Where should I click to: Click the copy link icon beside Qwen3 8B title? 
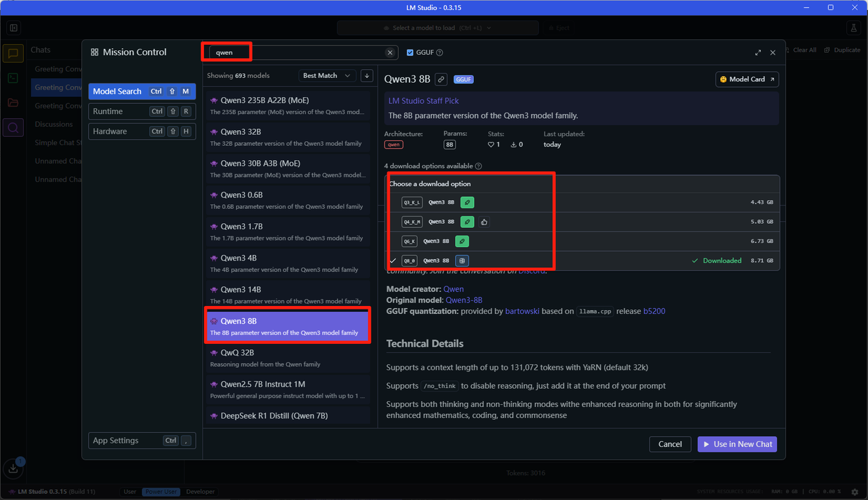coord(441,79)
